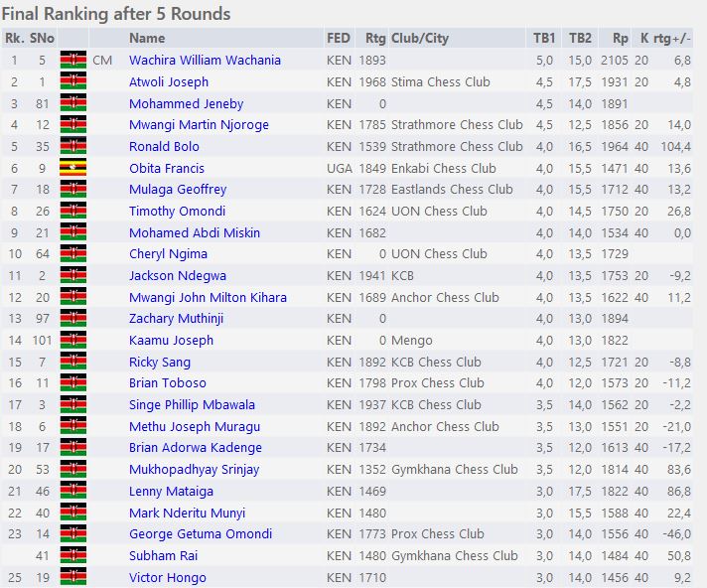The image size is (707, 588).
Task: Click Methu Joseph Muragu link
Action: (195, 426)
